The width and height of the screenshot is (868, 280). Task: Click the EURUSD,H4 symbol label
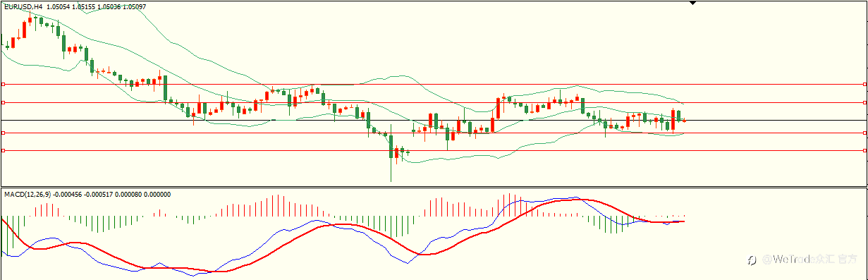click(x=24, y=6)
